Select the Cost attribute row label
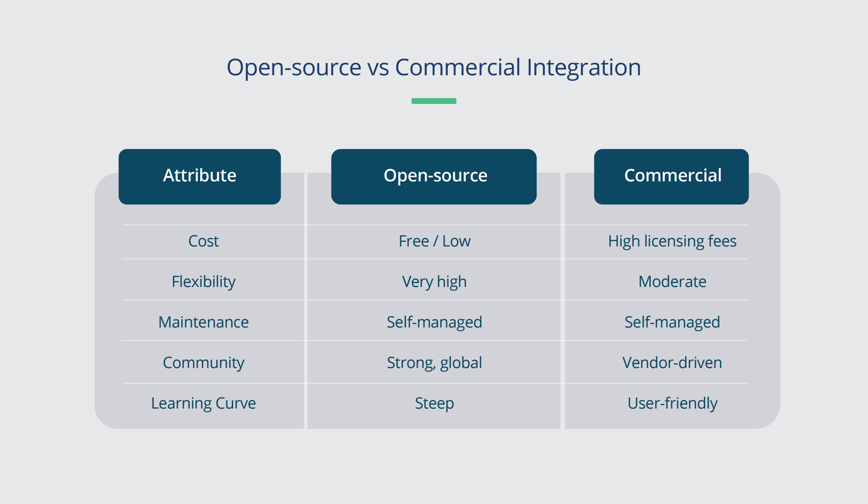The height and width of the screenshot is (504, 868). tap(203, 241)
